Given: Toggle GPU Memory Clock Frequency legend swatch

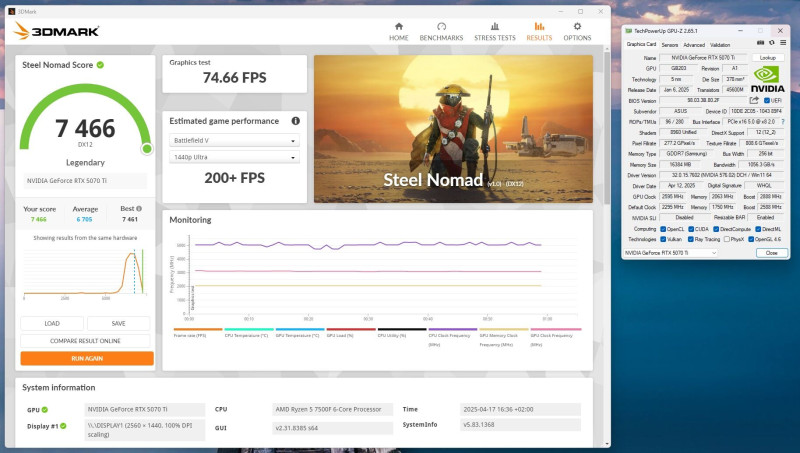Looking at the screenshot, I should point(504,330).
